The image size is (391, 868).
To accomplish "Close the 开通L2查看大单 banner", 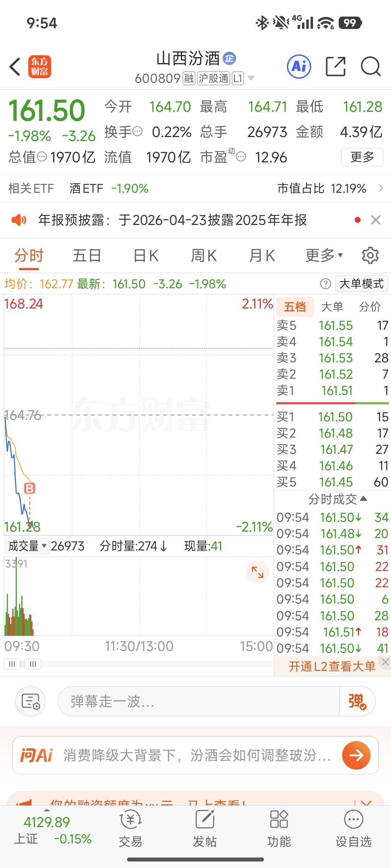I will coord(385,662).
